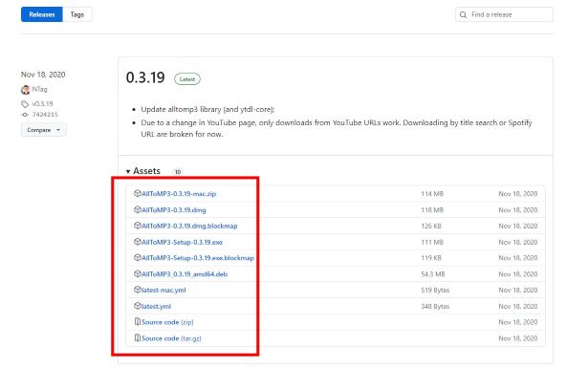Open the 0.3.19 release title
588x368 pixels.
point(145,77)
